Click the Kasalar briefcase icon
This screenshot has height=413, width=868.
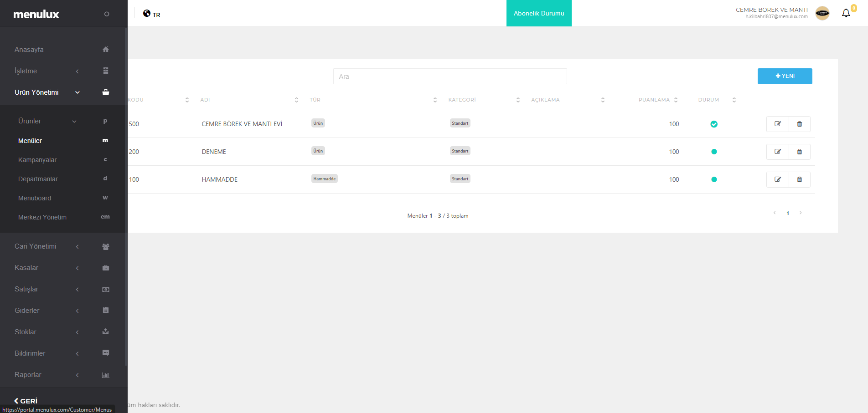pos(106,268)
